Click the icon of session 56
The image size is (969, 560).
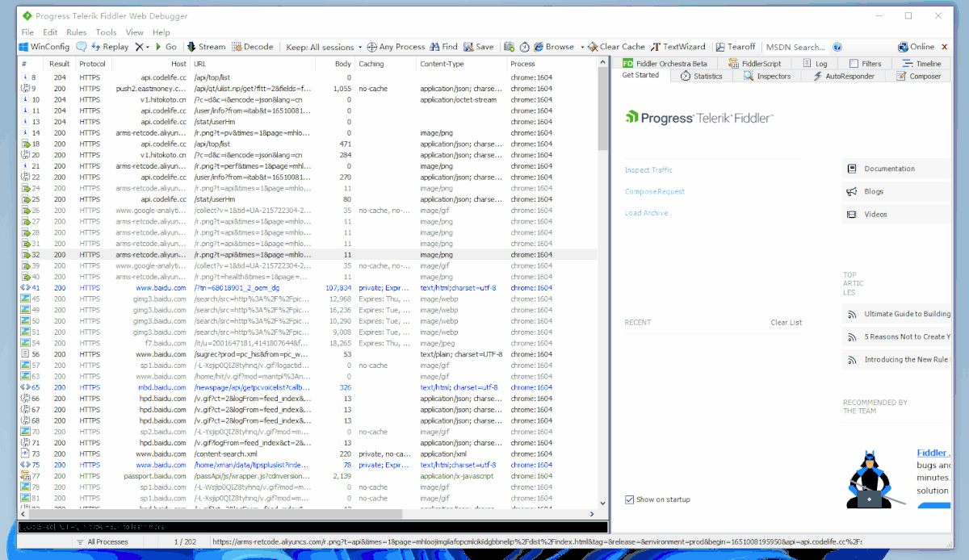(x=25, y=353)
